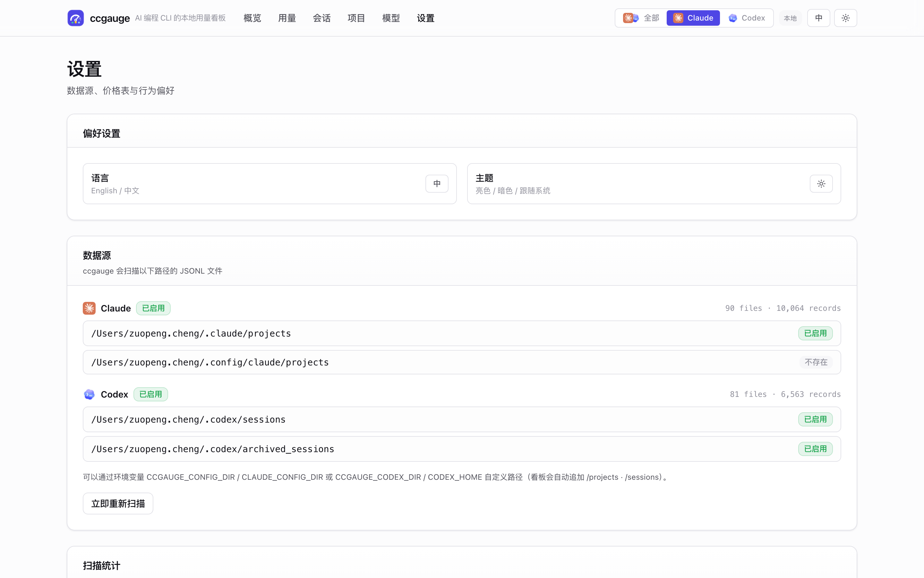Image resolution: width=924 pixels, height=578 pixels.
Task: Go to the 项目 nav tab
Action: click(356, 18)
